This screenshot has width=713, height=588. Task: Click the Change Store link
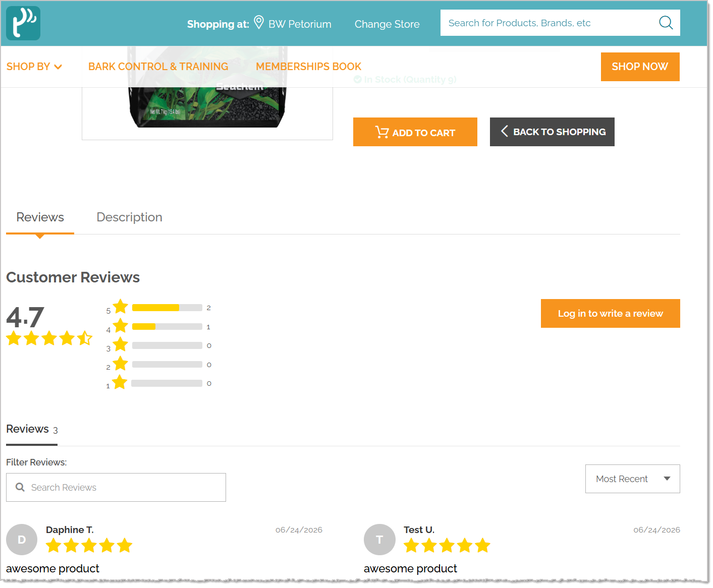tap(387, 24)
